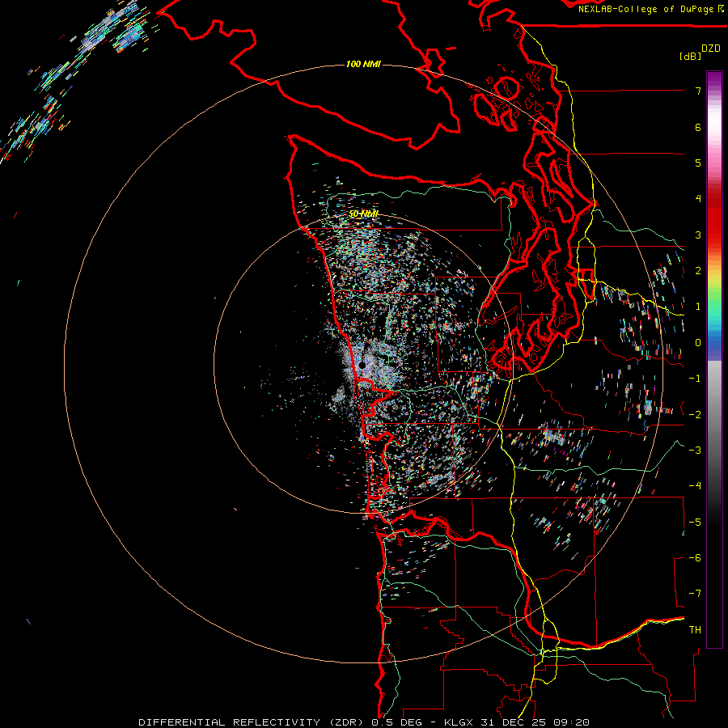Click the 7 value on color scale
728x728 pixels.
click(x=698, y=91)
